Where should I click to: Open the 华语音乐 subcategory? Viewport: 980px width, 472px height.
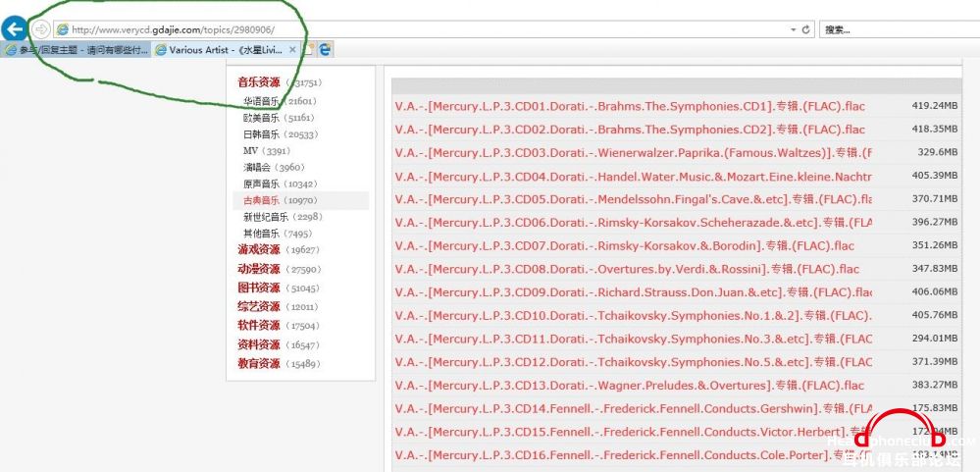coord(261,101)
